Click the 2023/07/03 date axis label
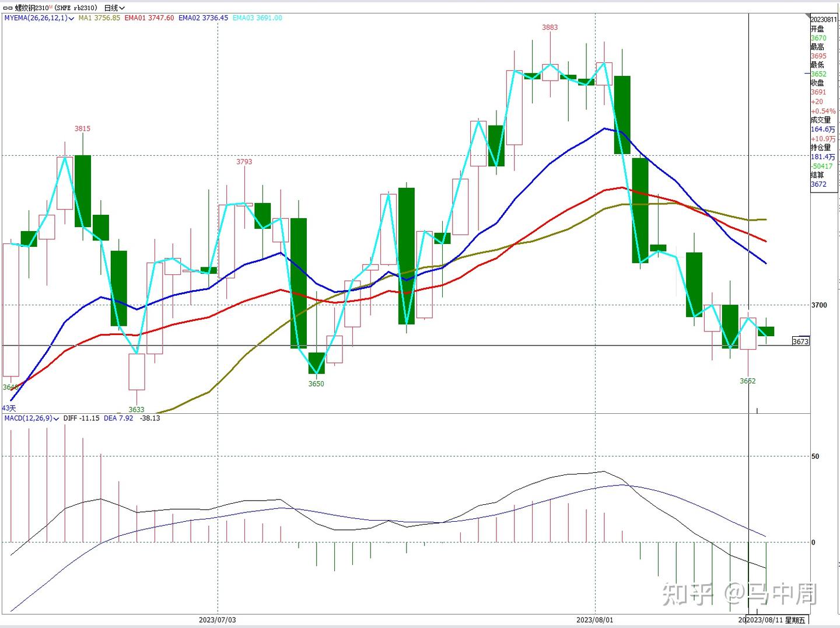 pyautogui.click(x=218, y=620)
